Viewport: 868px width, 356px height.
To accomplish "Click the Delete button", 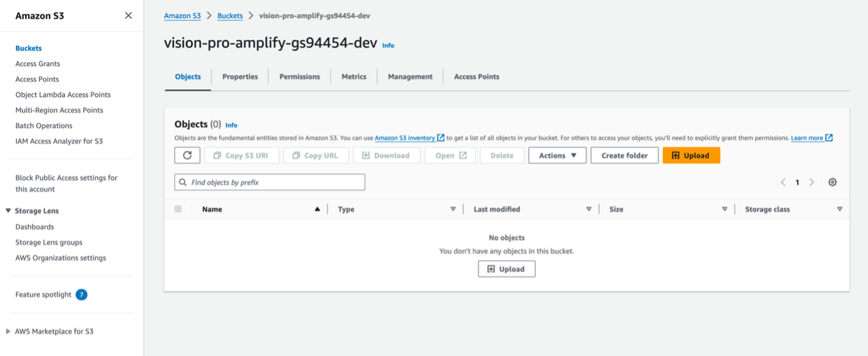I will click(x=502, y=155).
